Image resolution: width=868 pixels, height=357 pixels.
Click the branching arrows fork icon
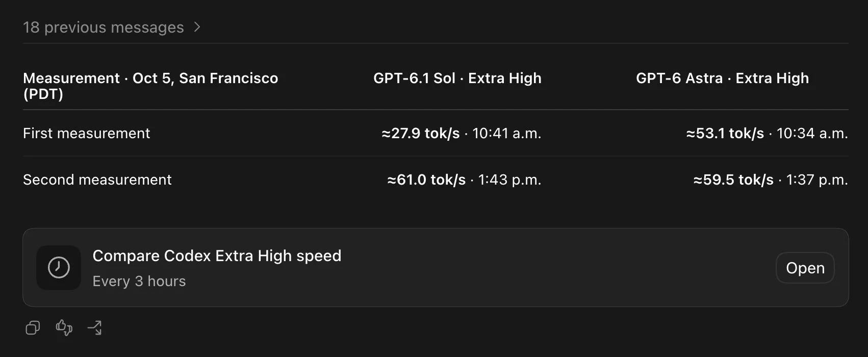pyautogui.click(x=95, y=327)
